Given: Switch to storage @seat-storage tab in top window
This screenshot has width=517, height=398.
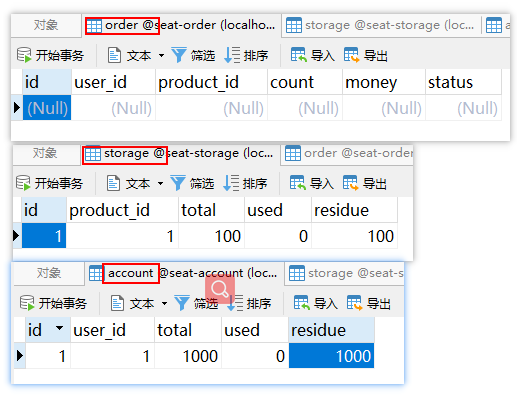Looking at the screenshot, I should (381, 25).
